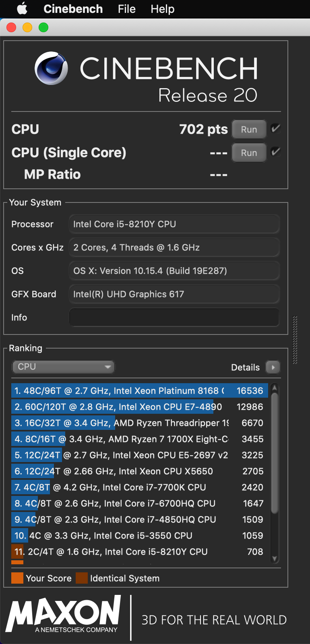Open the Help menu
The height and width of the screenshot is (644, 310).
(x=162, y=9)
